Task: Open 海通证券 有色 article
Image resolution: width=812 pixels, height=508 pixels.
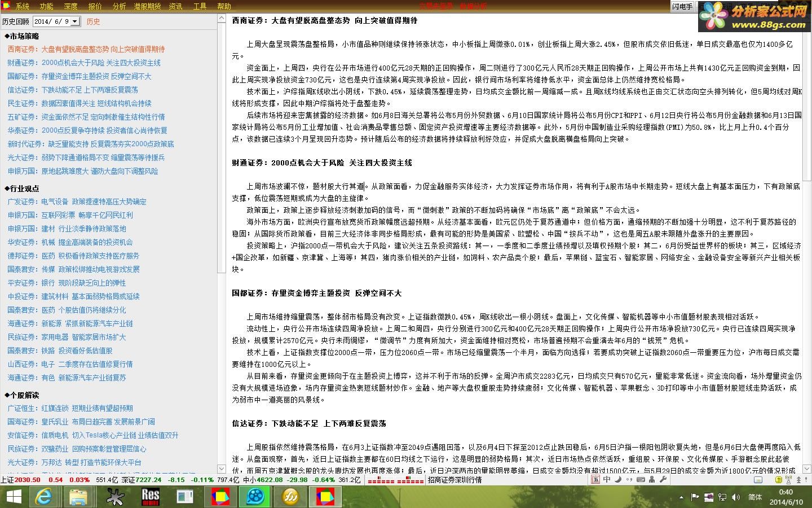Action: 67,378
